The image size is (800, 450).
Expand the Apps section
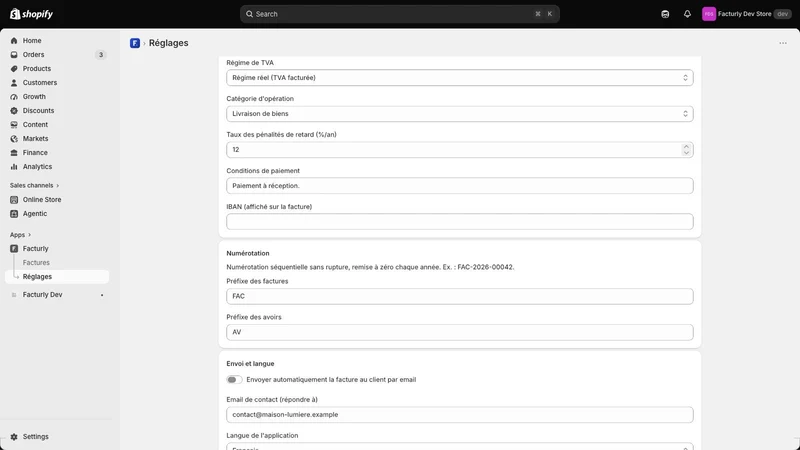tap(20, 235)
